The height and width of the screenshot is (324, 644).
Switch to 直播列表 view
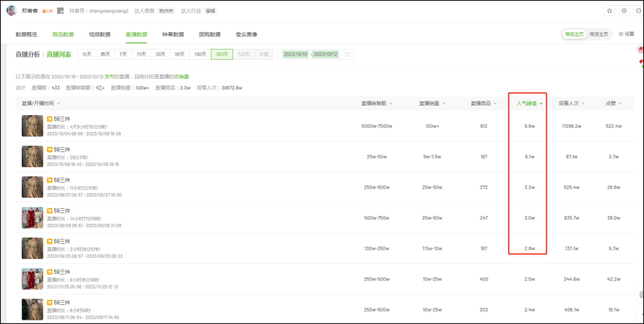[x=58, y=54]
